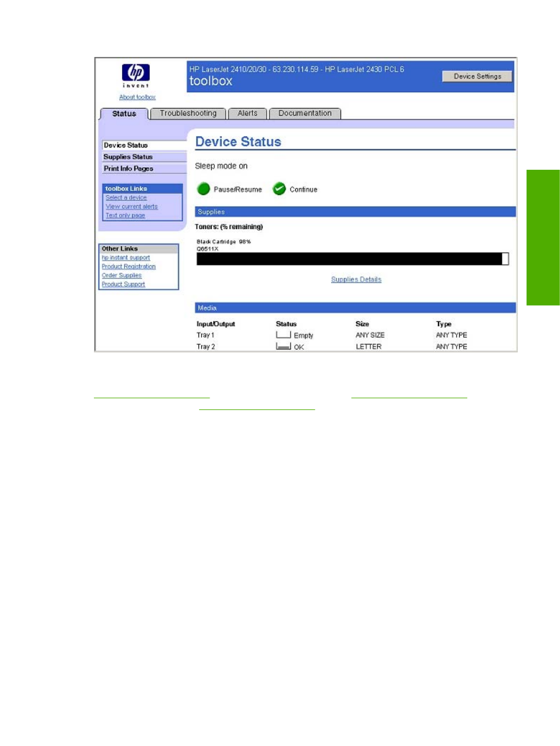Open the Product Support link
560x746 pixels.
[123, 284]
